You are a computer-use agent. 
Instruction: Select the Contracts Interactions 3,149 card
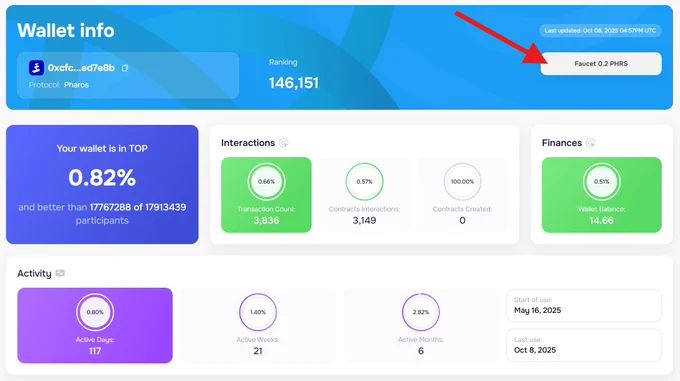[364, 195]
